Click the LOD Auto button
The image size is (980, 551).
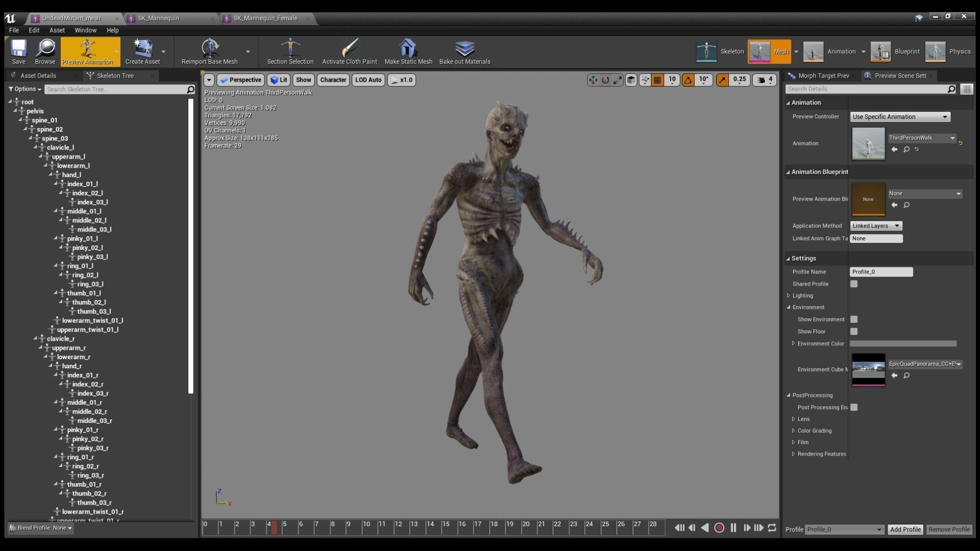click(x=368, y=80)
